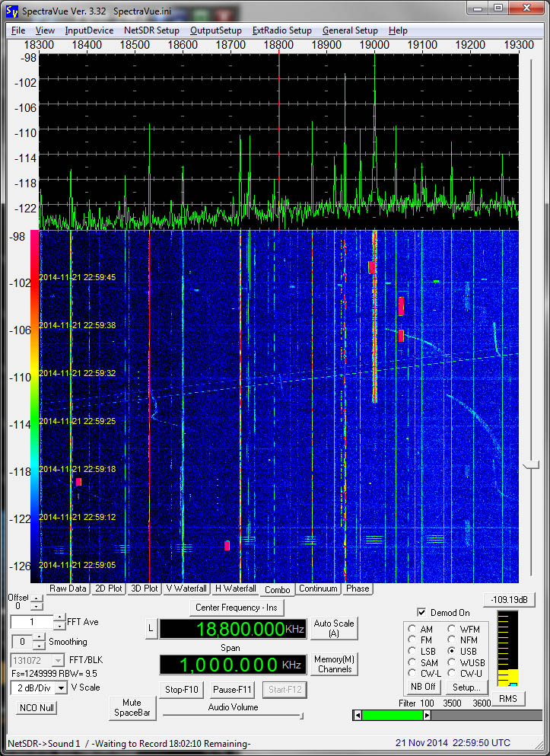Click the Audio Volume slider handle
The image size is (550, 756).
coord(301,716)
